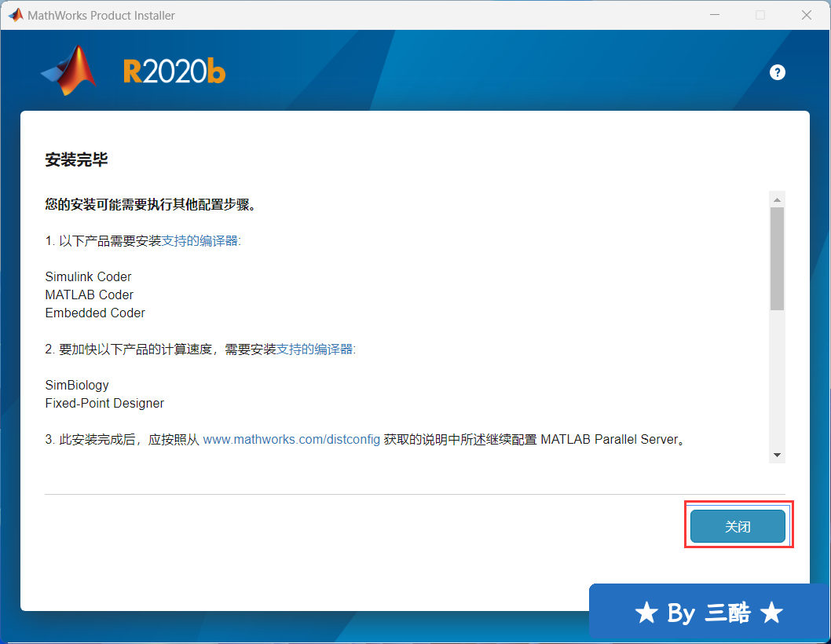831x644 pixels.
Task: Open the first 支持的编译器 link under item 1
Action: (x=200, y=240)
